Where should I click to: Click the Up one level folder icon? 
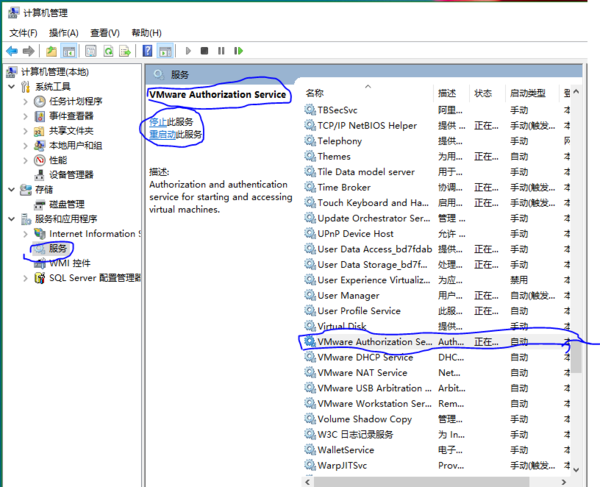pos(51,51)
